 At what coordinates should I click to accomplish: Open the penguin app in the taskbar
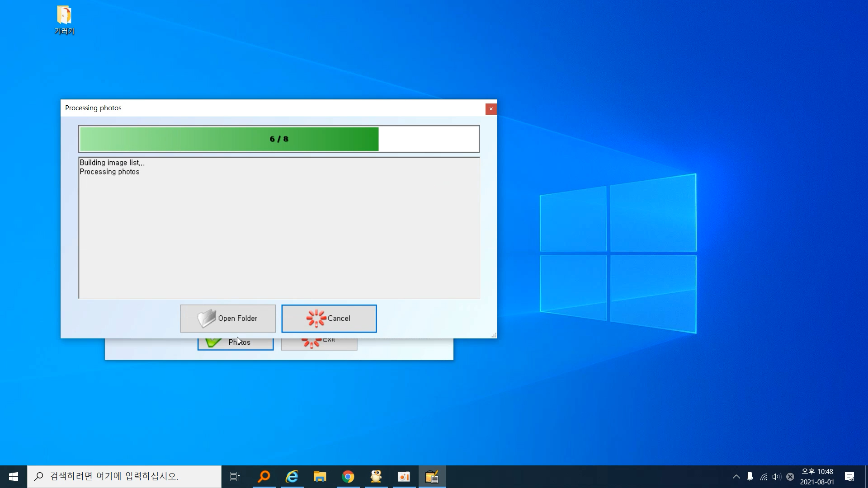pyautogui.click(x=376, y=477)
